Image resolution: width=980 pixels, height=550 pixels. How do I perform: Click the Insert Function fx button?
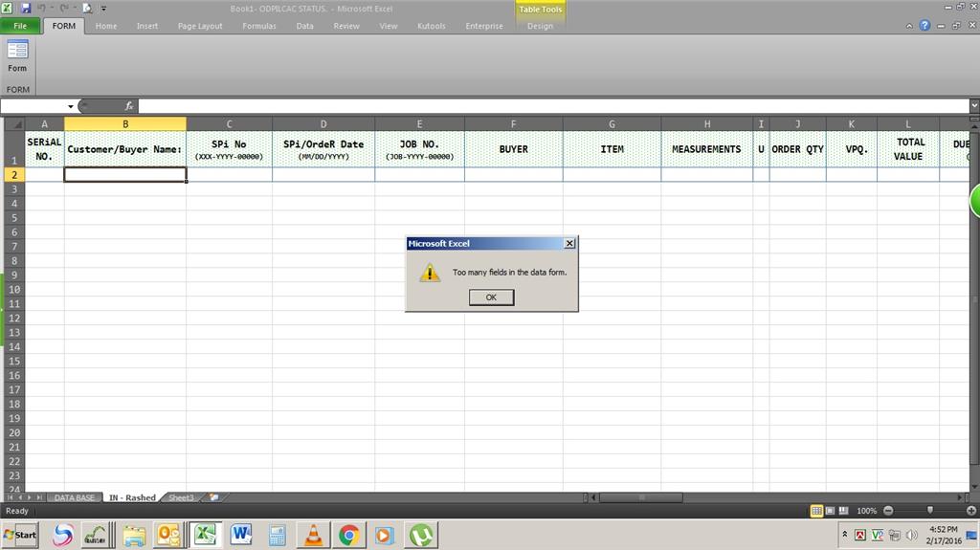coord(129,106)
